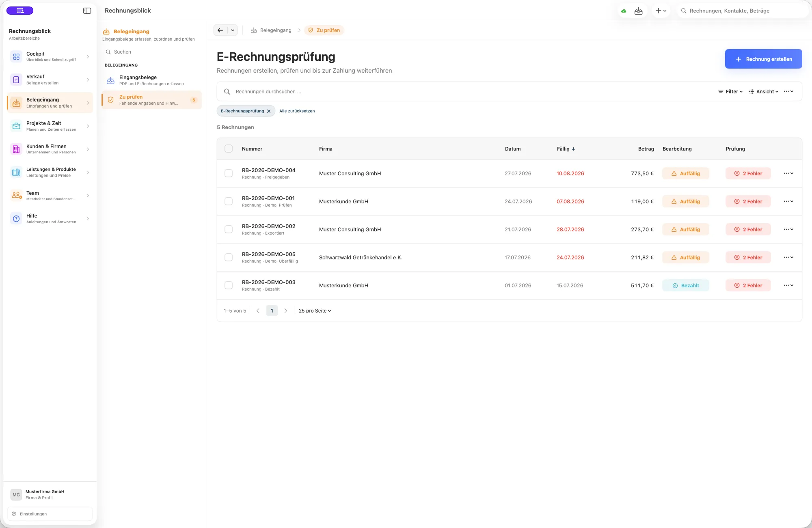The height and width of the screenshot is (528, 812).
Task: Click the green cloud sync icon
Action: [x=624, y=11]
